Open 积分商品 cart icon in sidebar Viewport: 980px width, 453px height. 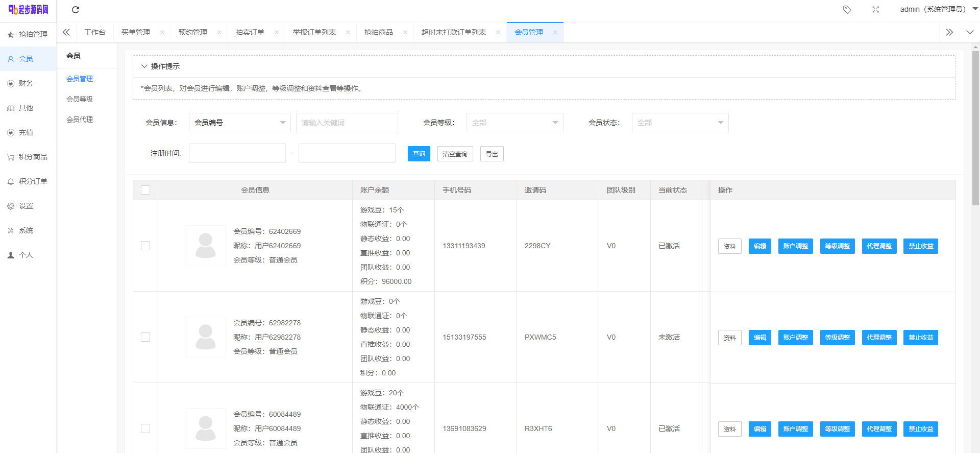pos(11,157)
